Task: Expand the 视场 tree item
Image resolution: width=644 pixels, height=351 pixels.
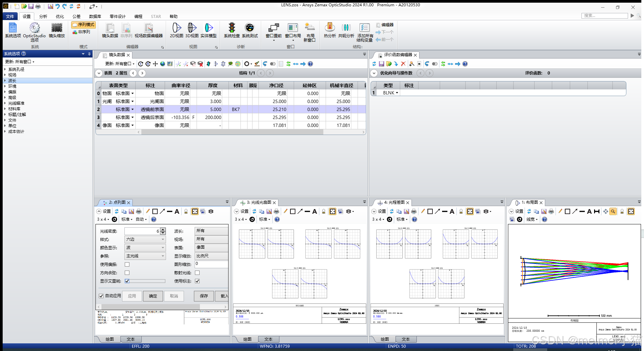Action: click(x=5, y=75)
